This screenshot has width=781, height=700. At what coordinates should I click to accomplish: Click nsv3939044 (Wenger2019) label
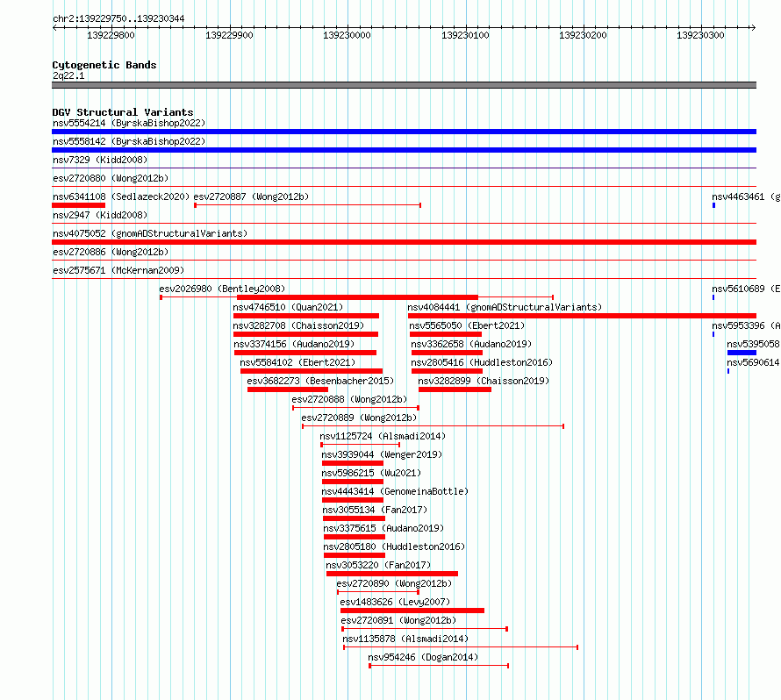[x=382, y=454]
